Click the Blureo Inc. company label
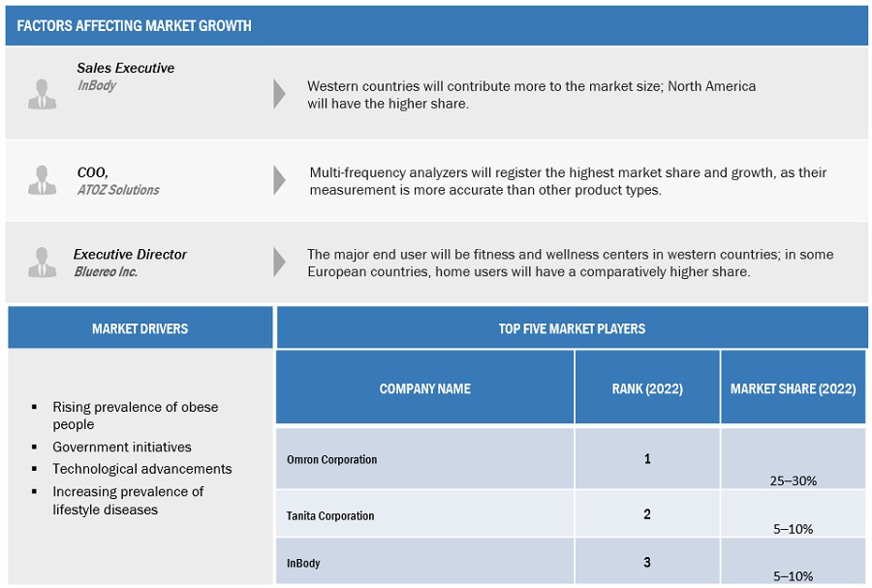 click(x=106, y=271)
